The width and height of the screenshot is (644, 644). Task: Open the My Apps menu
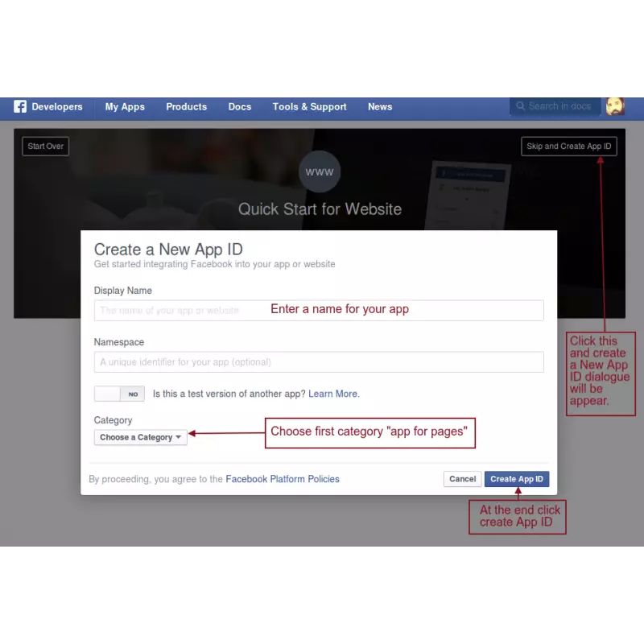click(125, 107)
